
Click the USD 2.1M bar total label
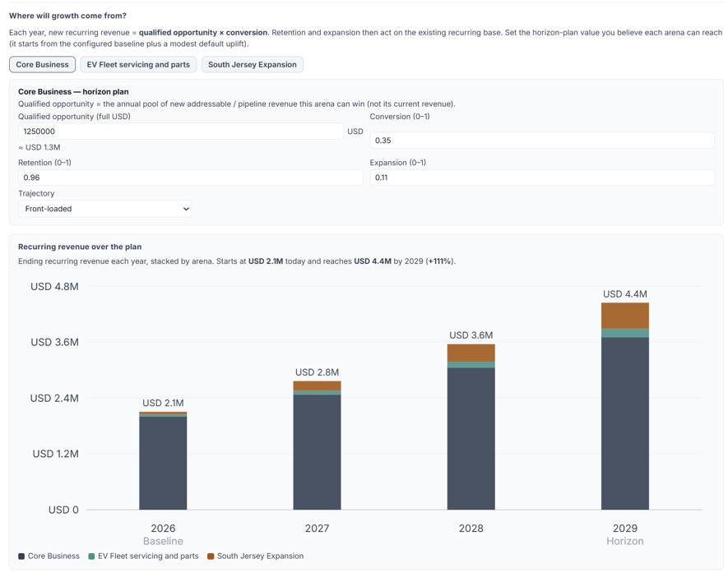163,403
